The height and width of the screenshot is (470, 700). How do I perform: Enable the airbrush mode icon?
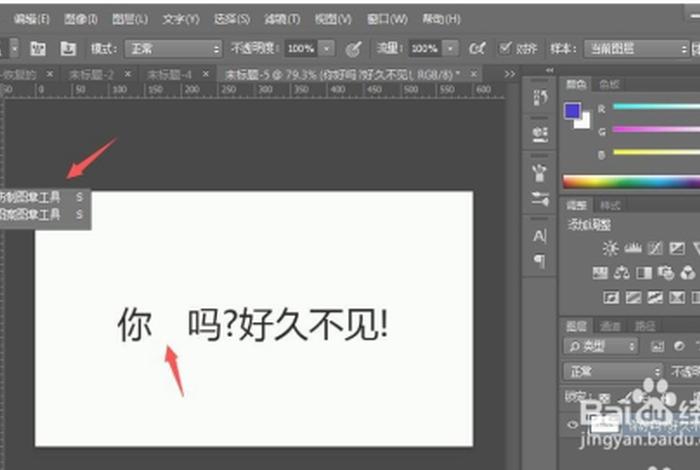[x=477, y=49]
